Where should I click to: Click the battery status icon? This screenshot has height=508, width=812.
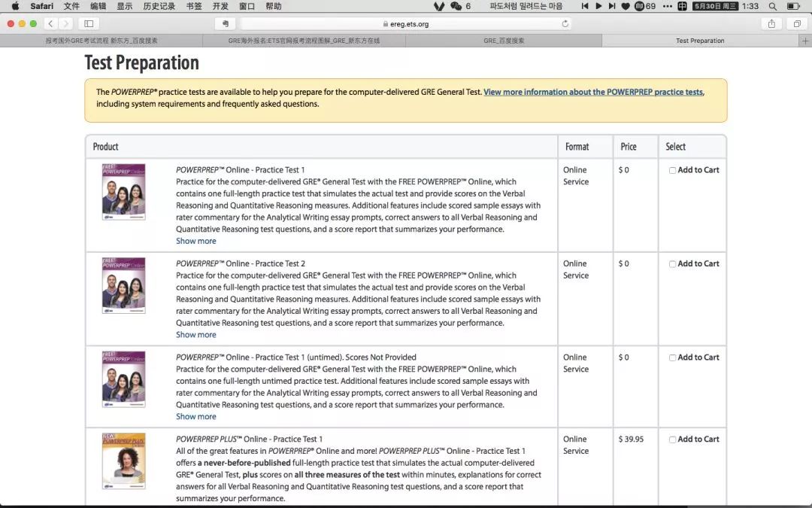click(x=793, y=6)
